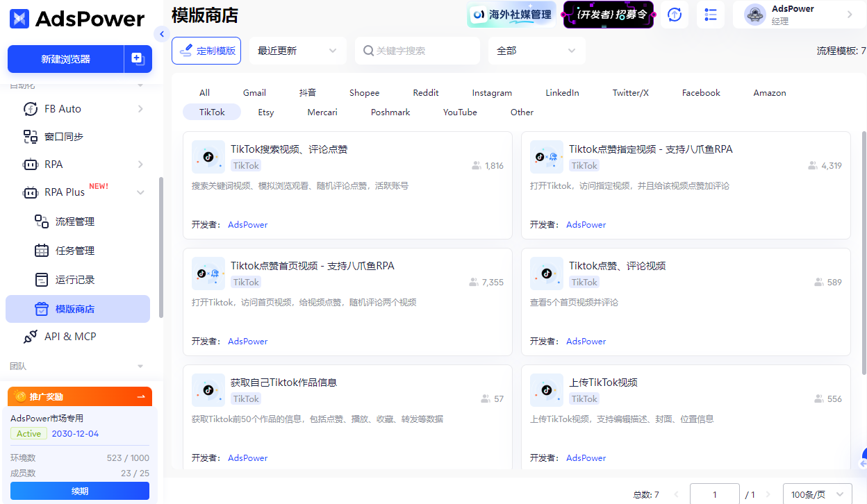Activate the 定制模版 filter toggle
The height and width of the screenshot is (504, 867).
tap(206, 50)
